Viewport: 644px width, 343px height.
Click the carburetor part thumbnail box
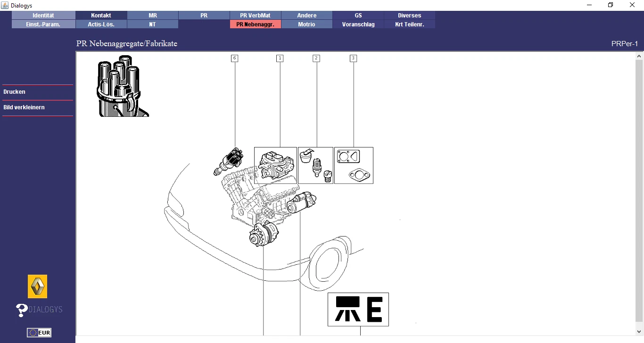(x=275, y=165)
